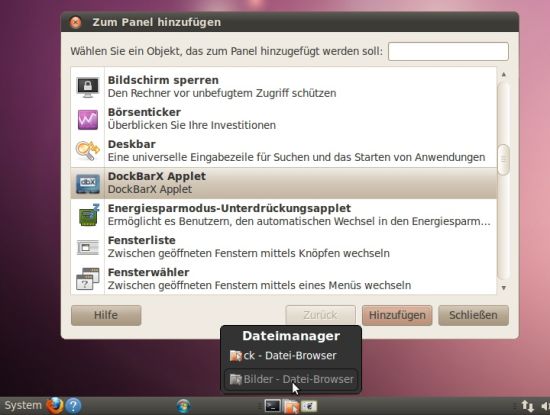Select the 'Fensterliste' title text
This screenshot has width=550, height=415.
coord(141,240)
